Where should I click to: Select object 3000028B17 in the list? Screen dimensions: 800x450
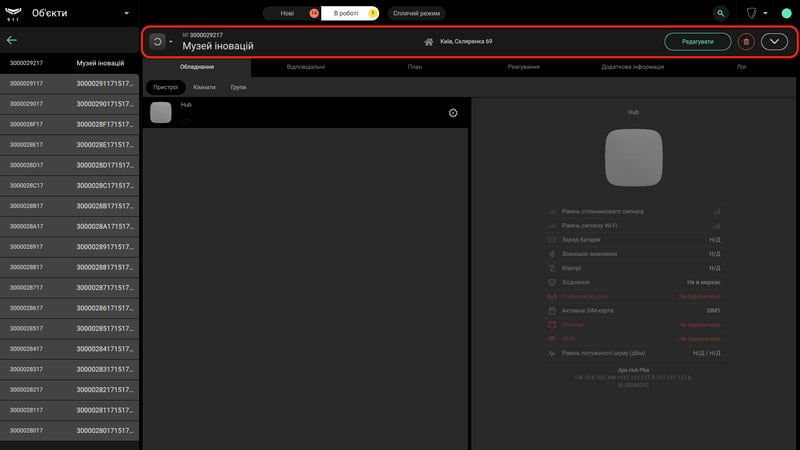tap(69, 206)
